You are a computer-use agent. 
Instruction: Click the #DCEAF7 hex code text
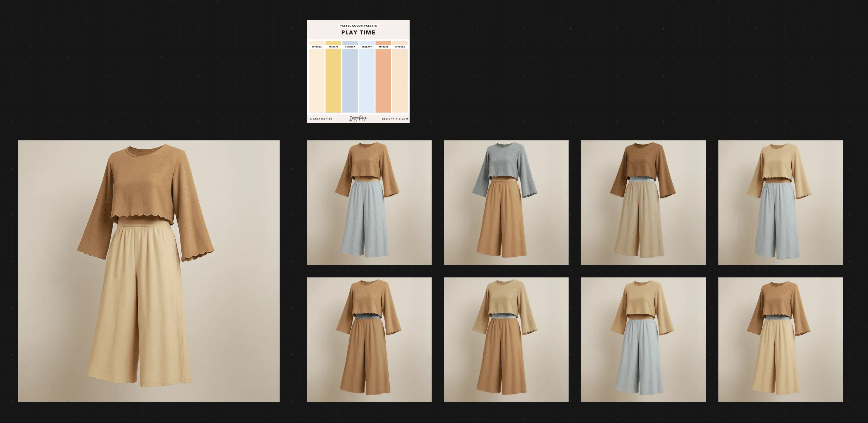pyautogui.click(x=367, y=47)
